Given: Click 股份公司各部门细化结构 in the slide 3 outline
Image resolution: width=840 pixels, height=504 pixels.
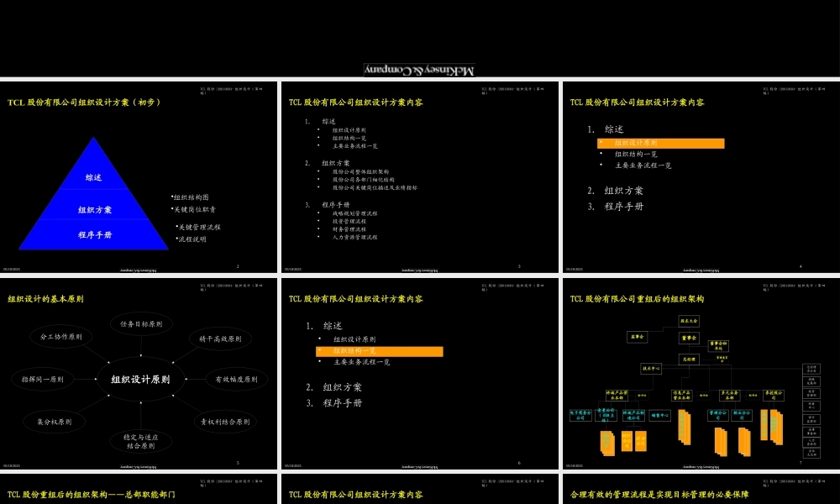Looking at the screenshot, I should pyautogui.click(x=363, y=180).
